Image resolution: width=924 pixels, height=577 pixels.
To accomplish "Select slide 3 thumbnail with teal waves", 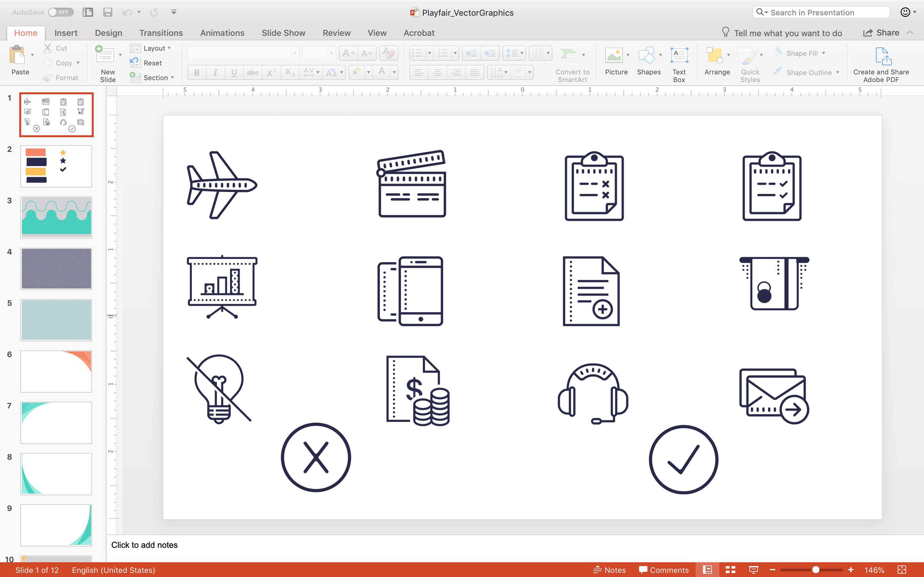I will [x=56, y=217].
